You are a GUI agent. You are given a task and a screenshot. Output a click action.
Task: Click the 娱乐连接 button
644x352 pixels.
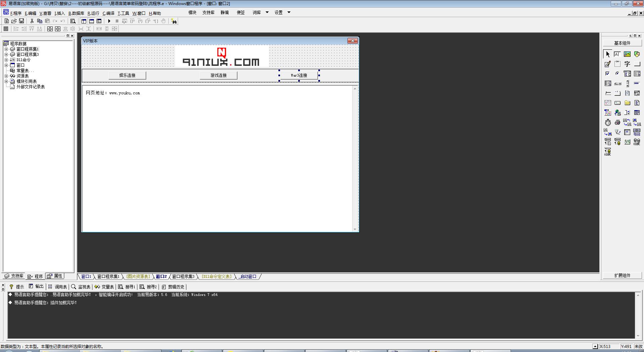(127, 75)
